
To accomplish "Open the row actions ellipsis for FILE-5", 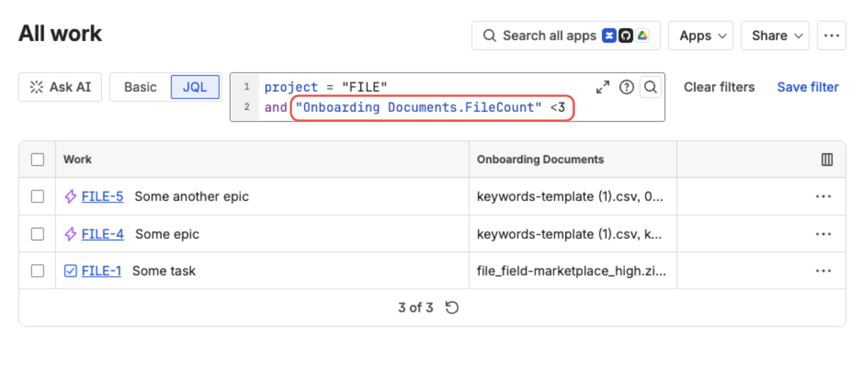I will coord(823,196).
